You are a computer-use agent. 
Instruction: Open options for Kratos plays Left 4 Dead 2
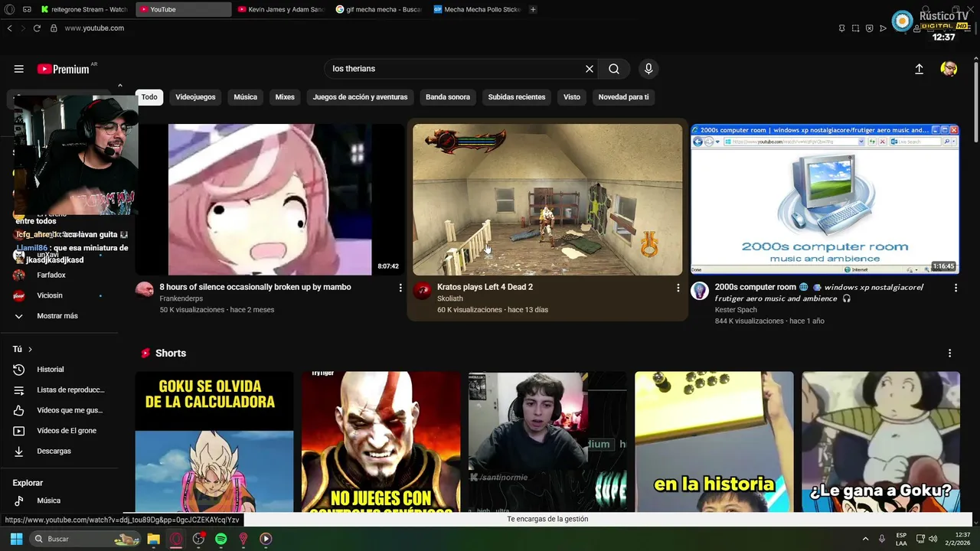pyautogui.click(x=678, y=288)
